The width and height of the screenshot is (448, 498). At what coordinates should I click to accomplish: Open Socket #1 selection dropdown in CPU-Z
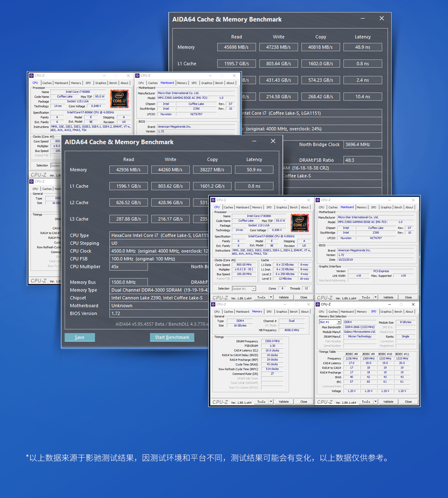[x=254, y=289]
